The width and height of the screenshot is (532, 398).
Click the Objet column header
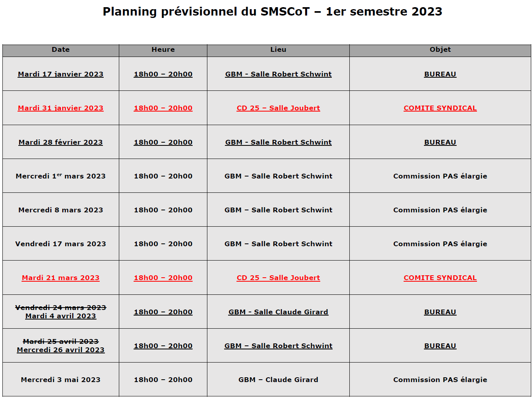pyautogui.click(x=440, y=50)
